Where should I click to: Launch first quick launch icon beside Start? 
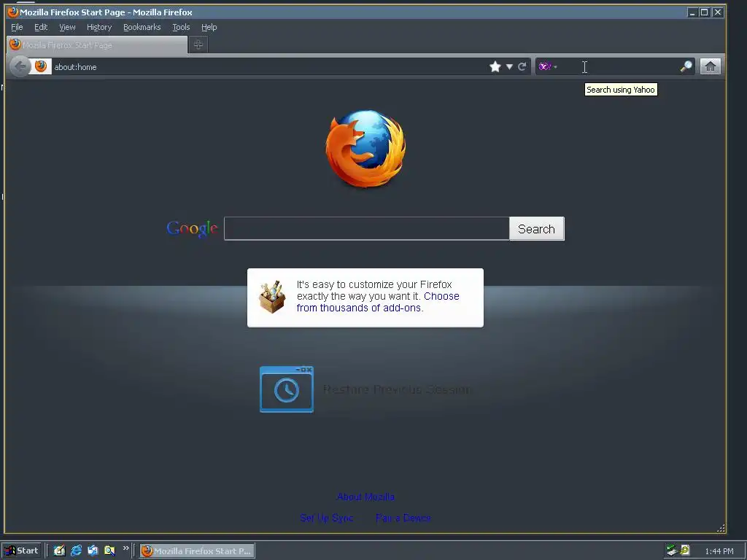59,551
